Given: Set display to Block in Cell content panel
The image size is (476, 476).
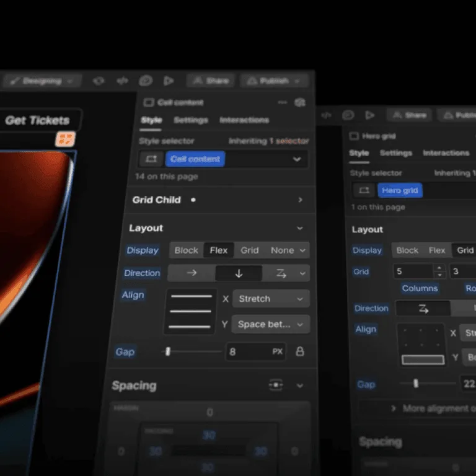Looking at the screenshot, I should tap(186, 250).
